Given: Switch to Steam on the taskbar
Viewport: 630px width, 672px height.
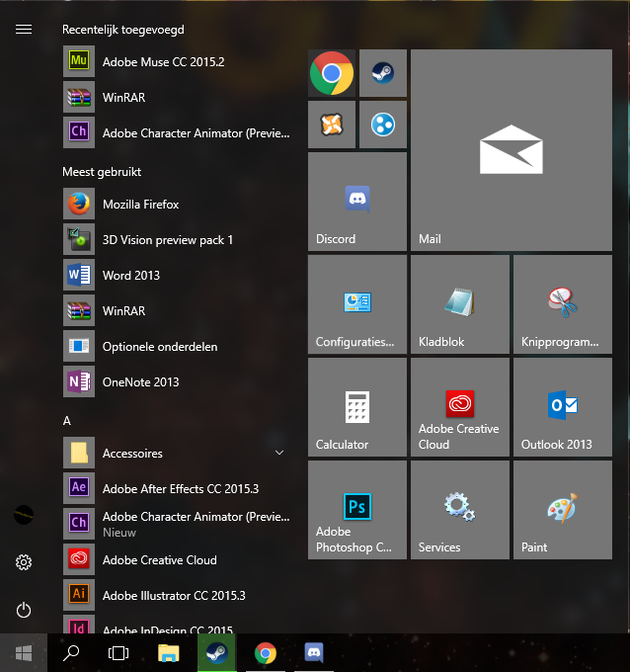Looking at the screenshot, I should coord(216,652).
